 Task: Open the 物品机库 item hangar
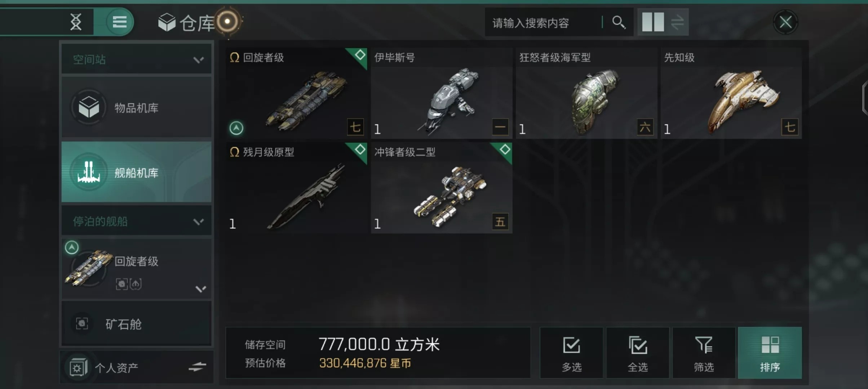[136, 107]
